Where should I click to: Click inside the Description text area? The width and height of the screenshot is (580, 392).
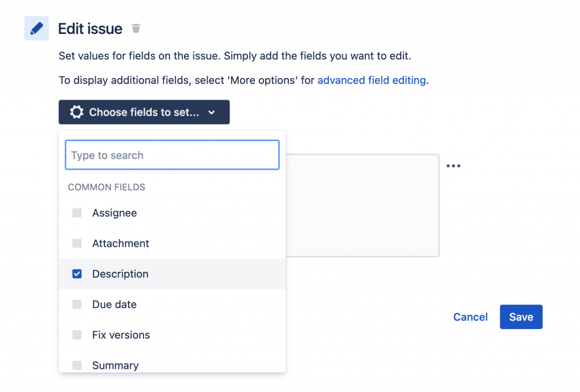362,205
